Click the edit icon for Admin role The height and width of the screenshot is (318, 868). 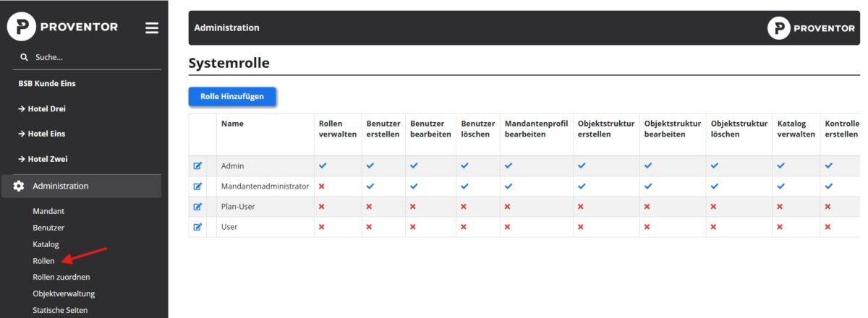(197, 166)
